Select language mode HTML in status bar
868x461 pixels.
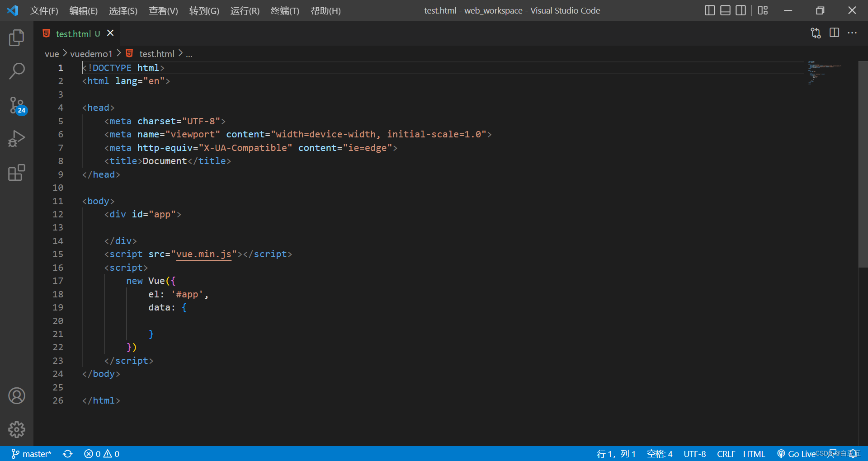click(754, 454)
